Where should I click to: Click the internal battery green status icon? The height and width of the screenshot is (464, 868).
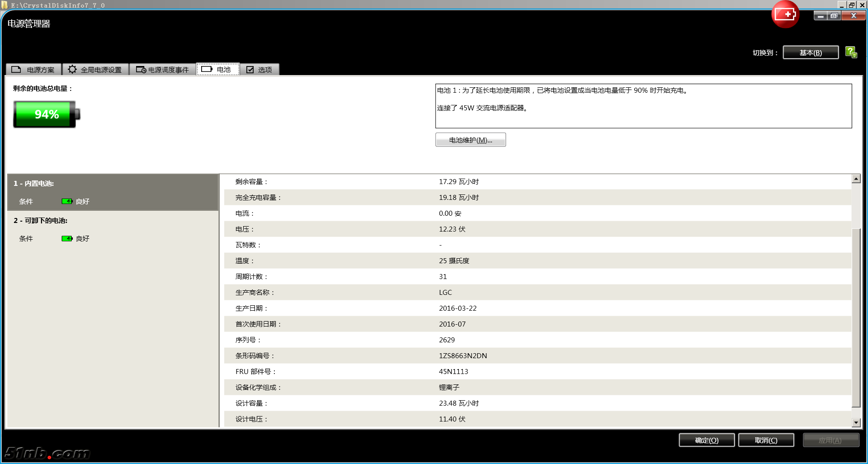[67, 201]
